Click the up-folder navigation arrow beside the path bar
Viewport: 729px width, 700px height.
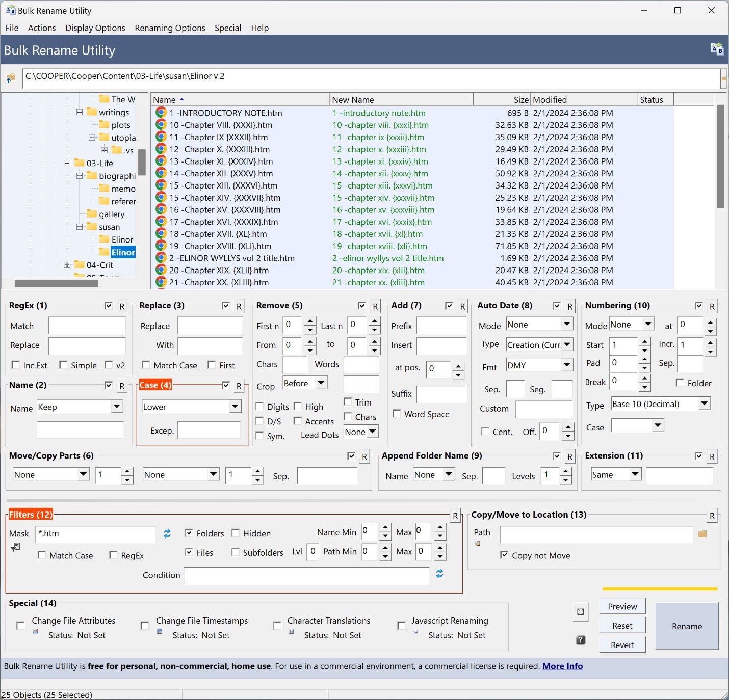[x=10, y=78]
